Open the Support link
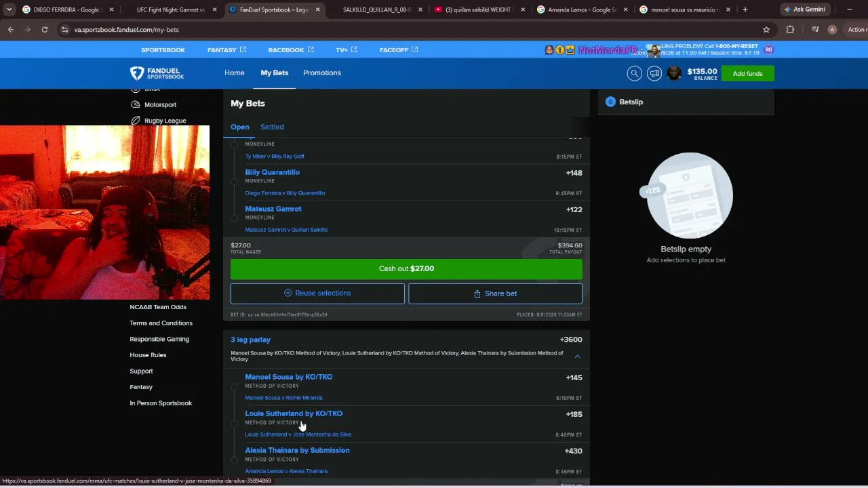This screenshot has height=488, width=868. (141, 371)
